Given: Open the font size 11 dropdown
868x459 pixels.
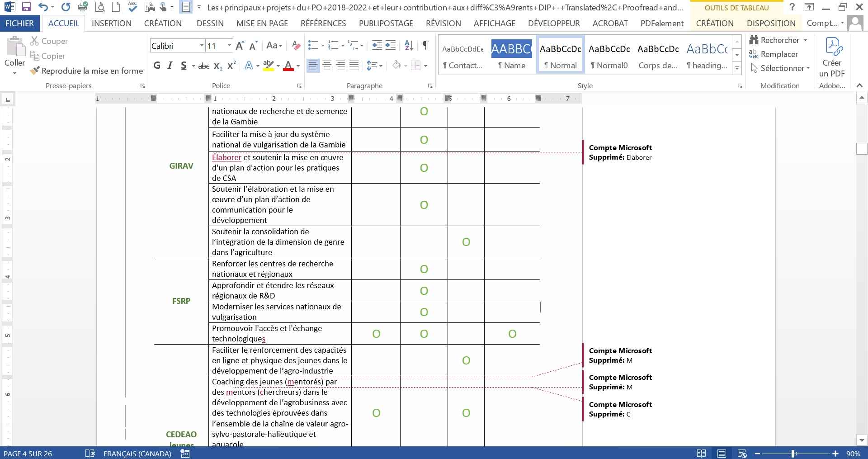Looking at the screenshot, I should tap(229, 46).
